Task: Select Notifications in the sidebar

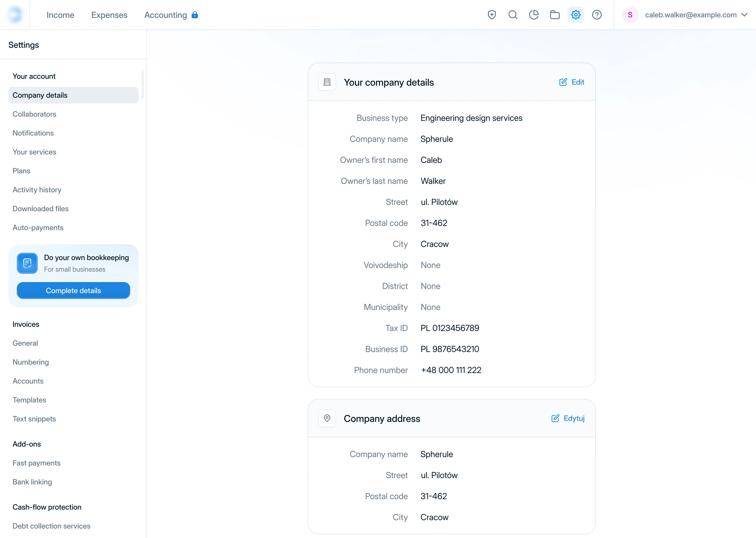Action: coord(33,133)
